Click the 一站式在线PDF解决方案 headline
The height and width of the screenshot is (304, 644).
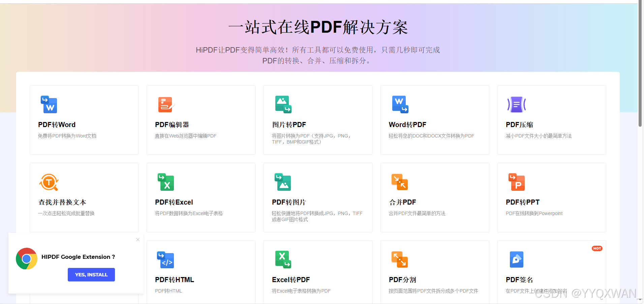point(318,27)
